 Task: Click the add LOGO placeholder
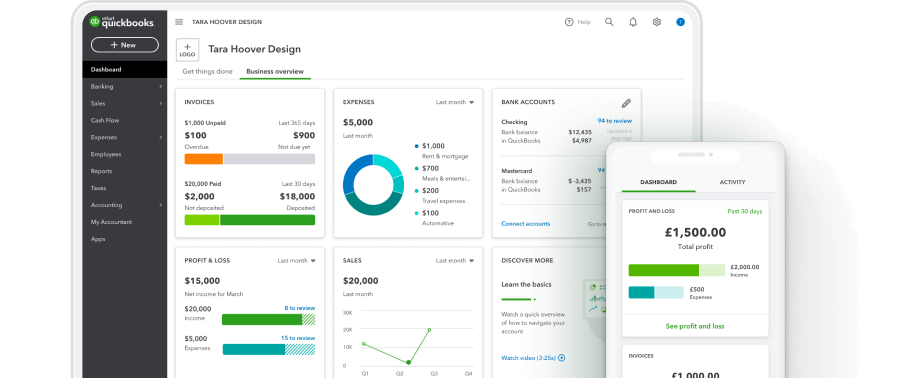pos(187,49)
